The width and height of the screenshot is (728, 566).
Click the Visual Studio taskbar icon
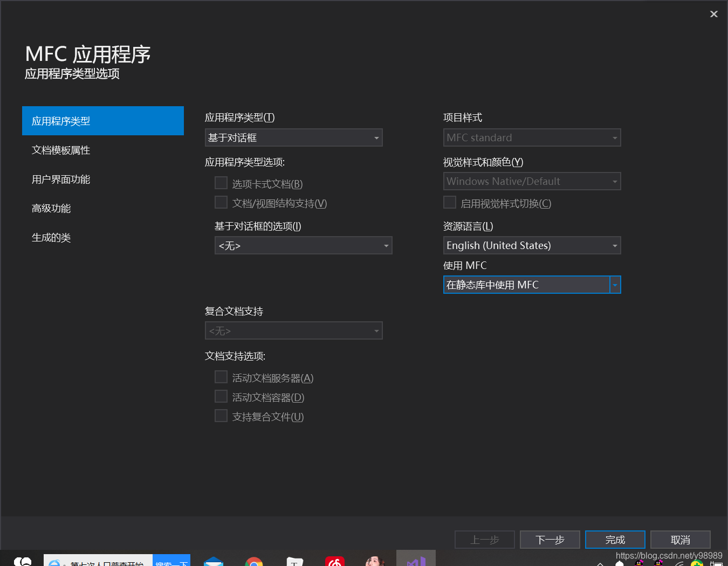click(416, 558)
